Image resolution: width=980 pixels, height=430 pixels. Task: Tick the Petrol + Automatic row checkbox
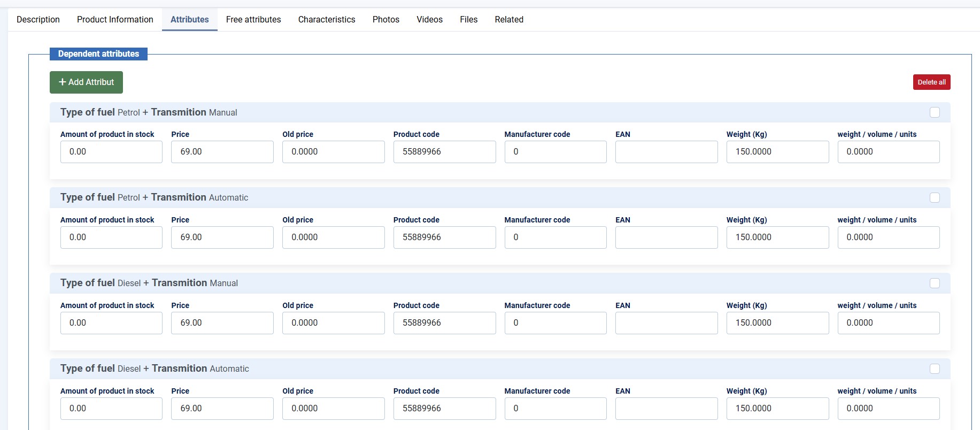point(935,198)
